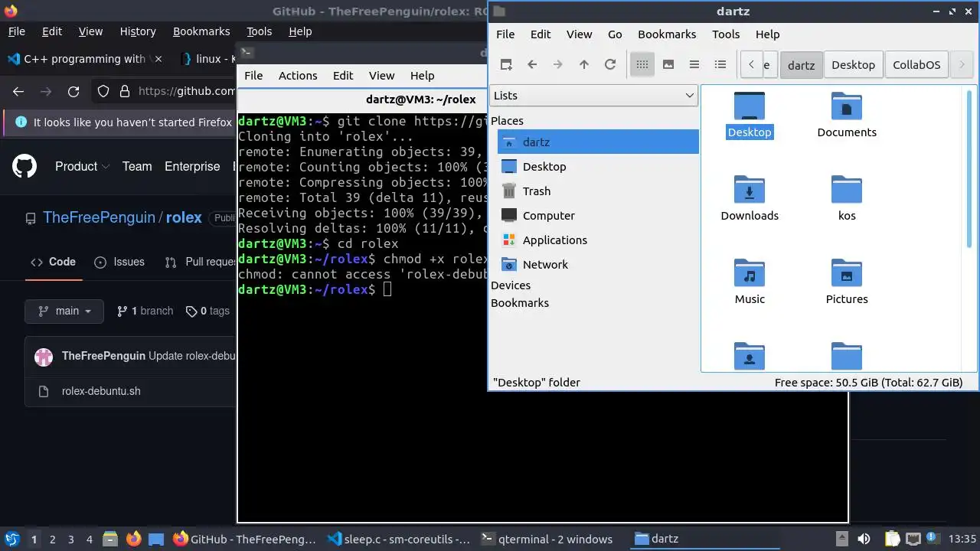This screenshot has height=551, width=980.
Task: Select the dartz@VM3 terminal tab
Action: tap(421, 99)
